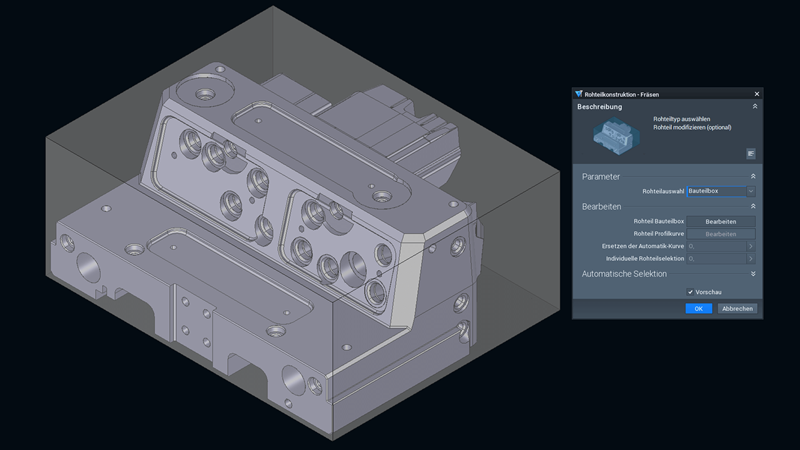The width and height of the screenshot is (800, 450).
Task: Collapse the Beschreibung section
Action: 755,106
